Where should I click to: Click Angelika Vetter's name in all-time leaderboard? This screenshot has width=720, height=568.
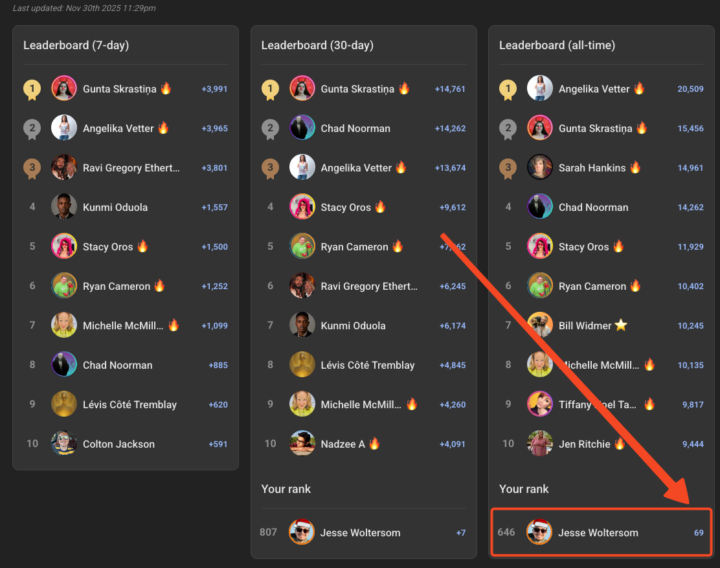(594, 89)
